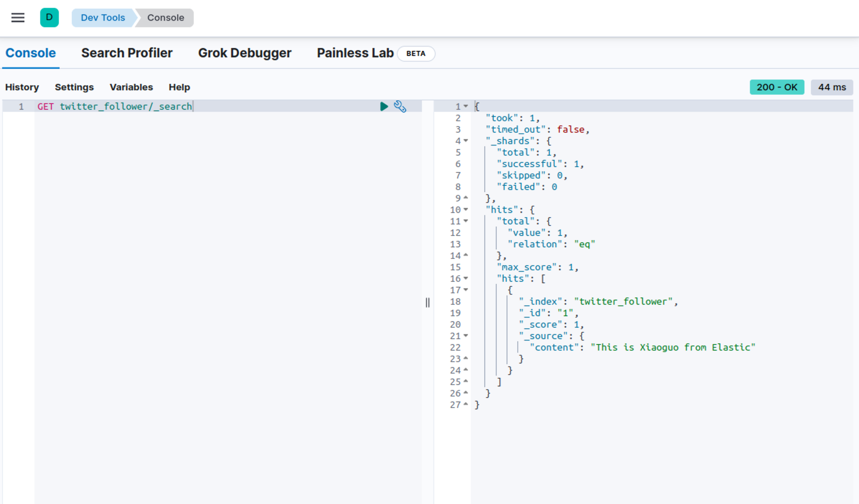Switch to the Search Profiler tab
Screen dimensions: 859x504
pos(127,53)
